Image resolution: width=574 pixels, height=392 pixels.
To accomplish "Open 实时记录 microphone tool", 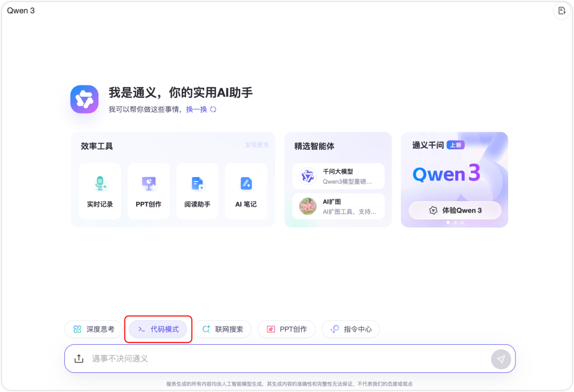I will (100, 191).
